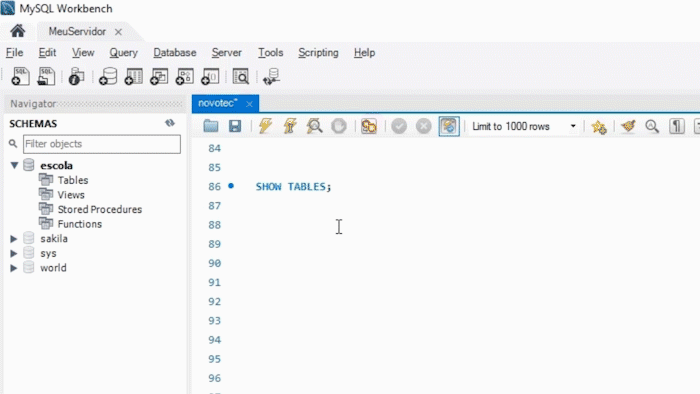Image resolution: width=700 pixels, height=394 pixels.
Task: Select the sys schema name
Action: click(x=48, y=253)
